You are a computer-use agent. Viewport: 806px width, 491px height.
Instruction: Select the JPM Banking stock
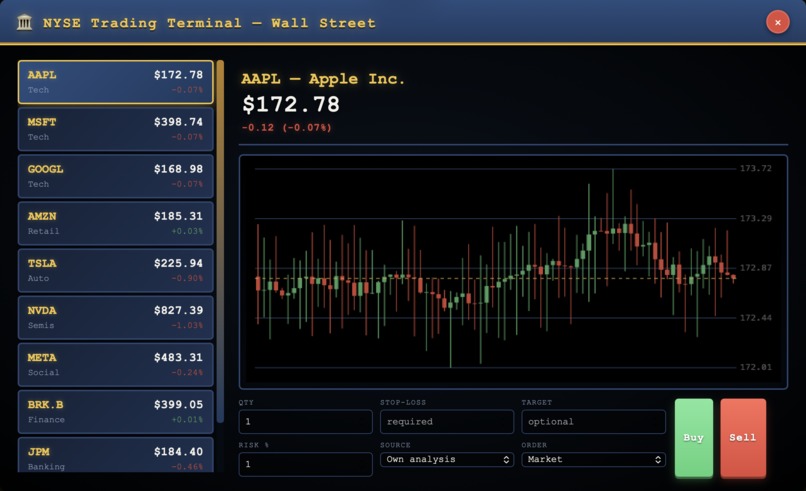click(116, 455)
